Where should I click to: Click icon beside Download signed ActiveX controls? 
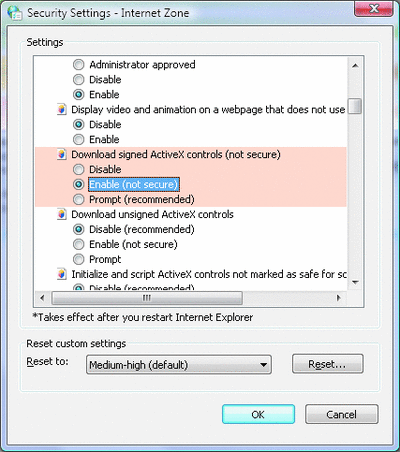[x=61, y=154]
